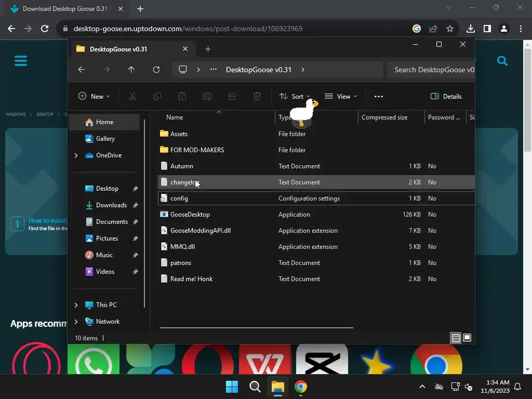This screenshot has height=399, width=532.
Task: Open Chrome's tab search dropdown arrow
Action: click(448, 7)
